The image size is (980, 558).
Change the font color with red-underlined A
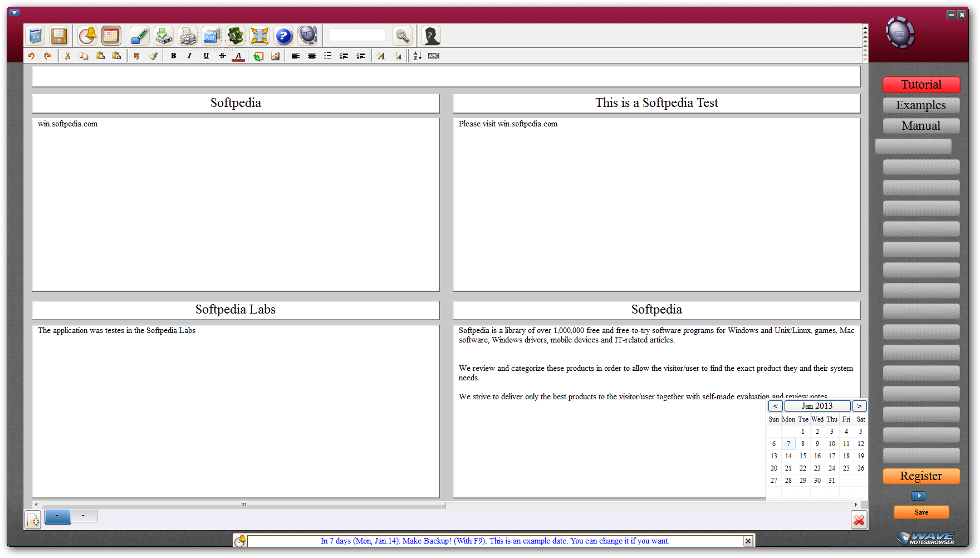[x=238, y=56]
